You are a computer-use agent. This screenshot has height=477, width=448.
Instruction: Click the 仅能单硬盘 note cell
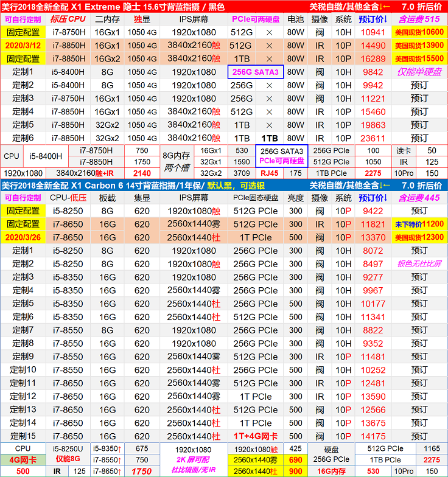(419, 72)
